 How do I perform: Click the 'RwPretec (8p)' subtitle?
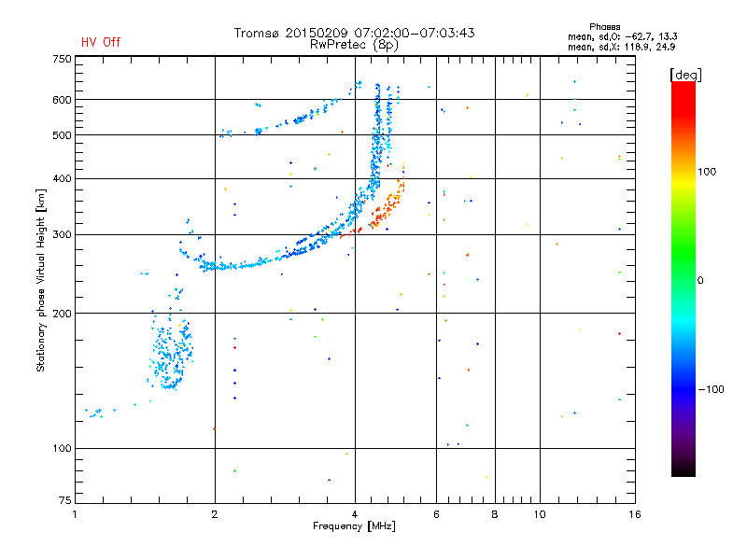(x=354, y=45)
